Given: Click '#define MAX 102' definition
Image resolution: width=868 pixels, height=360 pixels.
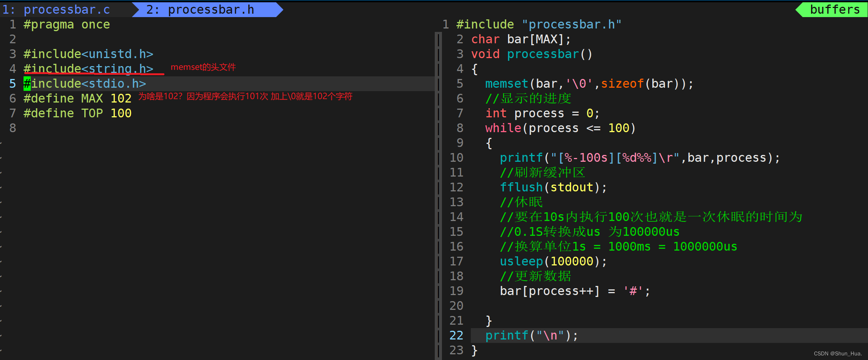Looking at the screenshot, I should (x=77, y=99).
